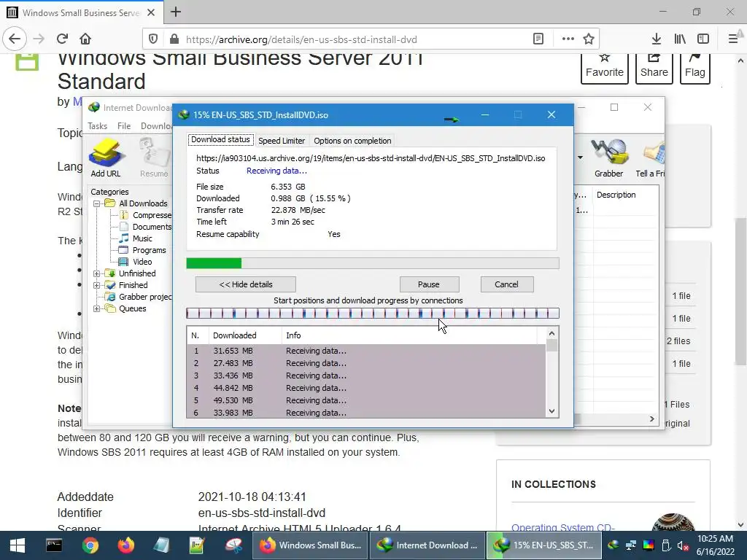The width and height of the screenshot is (747, 560).
Task: Expand the All Downloads tree node
Action: (97, 203)
